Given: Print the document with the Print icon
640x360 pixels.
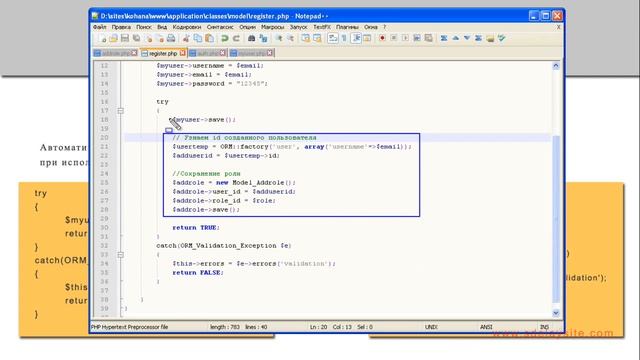Looking at the screenshot, I should (x=171, y=38).
